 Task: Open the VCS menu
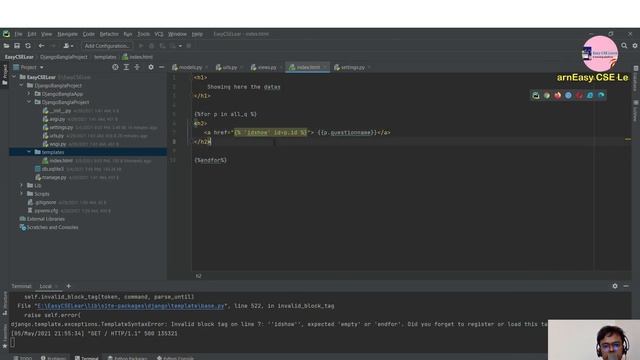pyautogui.click(x=159, y=34)
